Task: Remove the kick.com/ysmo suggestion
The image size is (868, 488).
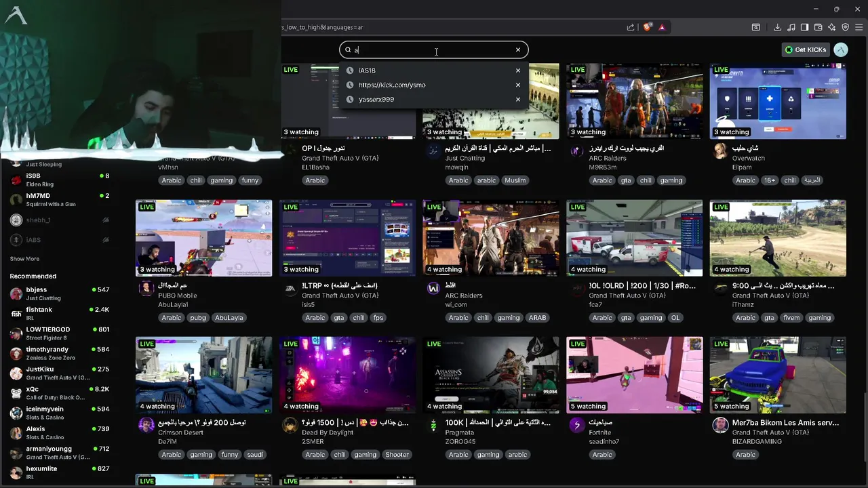Action: tap(518, 85)
